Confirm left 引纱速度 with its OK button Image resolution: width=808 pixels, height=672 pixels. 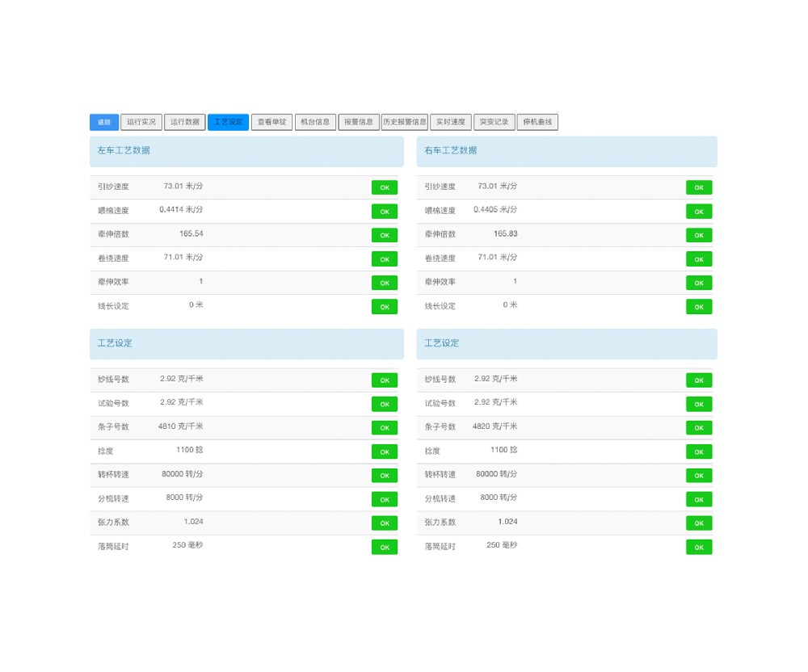pos(385,187)
